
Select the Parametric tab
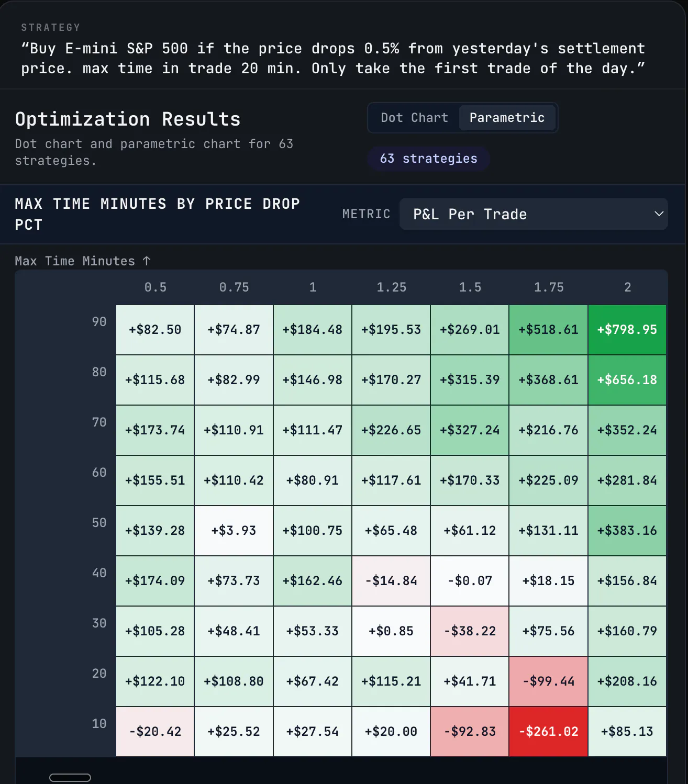click(x=507, y=118)
